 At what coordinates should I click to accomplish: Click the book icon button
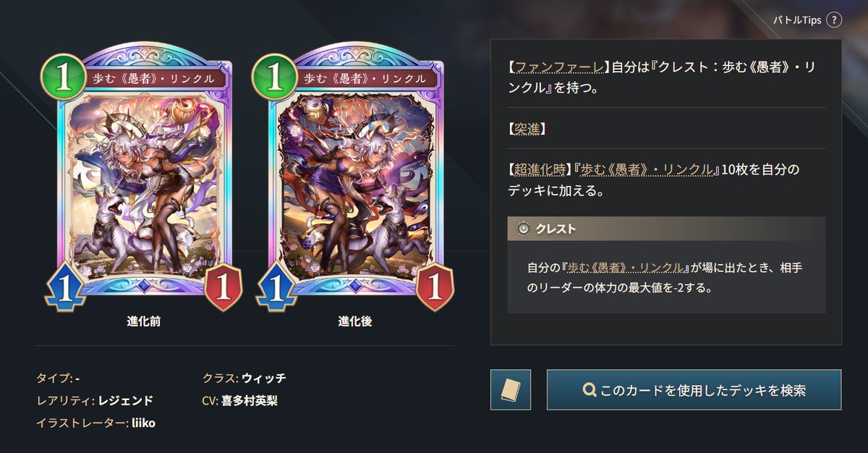point(511,390)
